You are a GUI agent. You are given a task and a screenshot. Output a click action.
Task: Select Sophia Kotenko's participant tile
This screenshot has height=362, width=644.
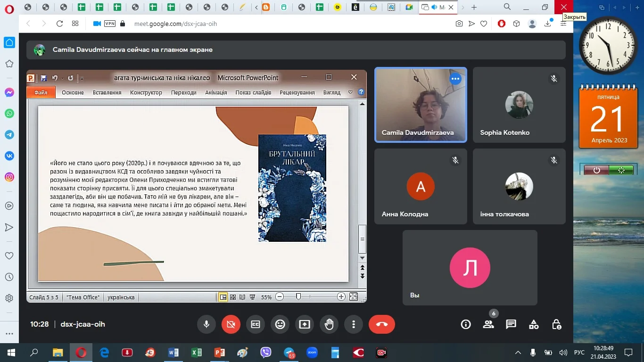pyautogui.click(x=519, y=105)
